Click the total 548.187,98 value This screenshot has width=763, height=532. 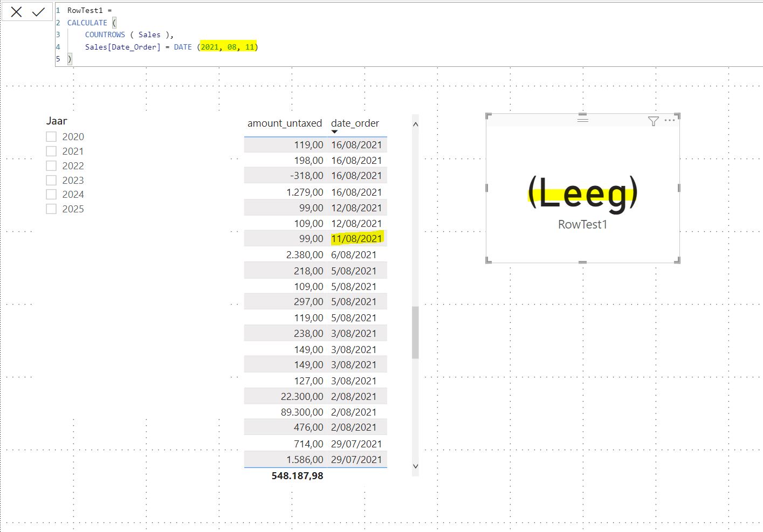coord(297,476)
